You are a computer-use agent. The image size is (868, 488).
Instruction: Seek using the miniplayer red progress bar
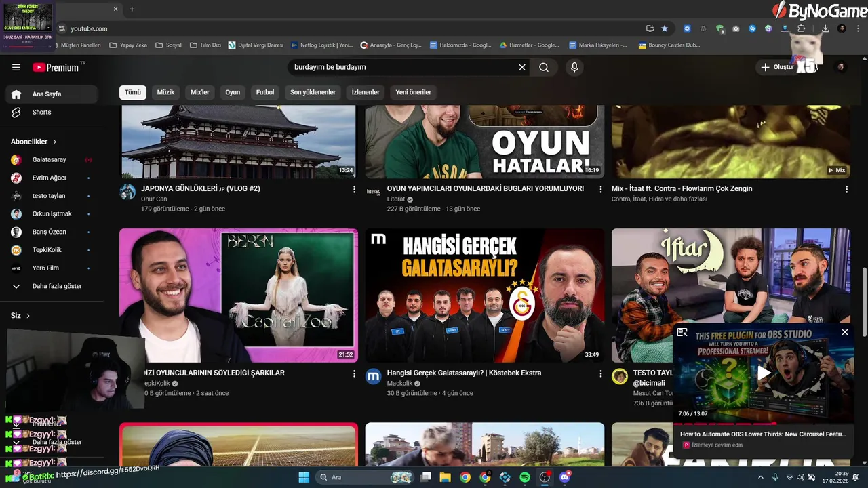coord(764,423)
